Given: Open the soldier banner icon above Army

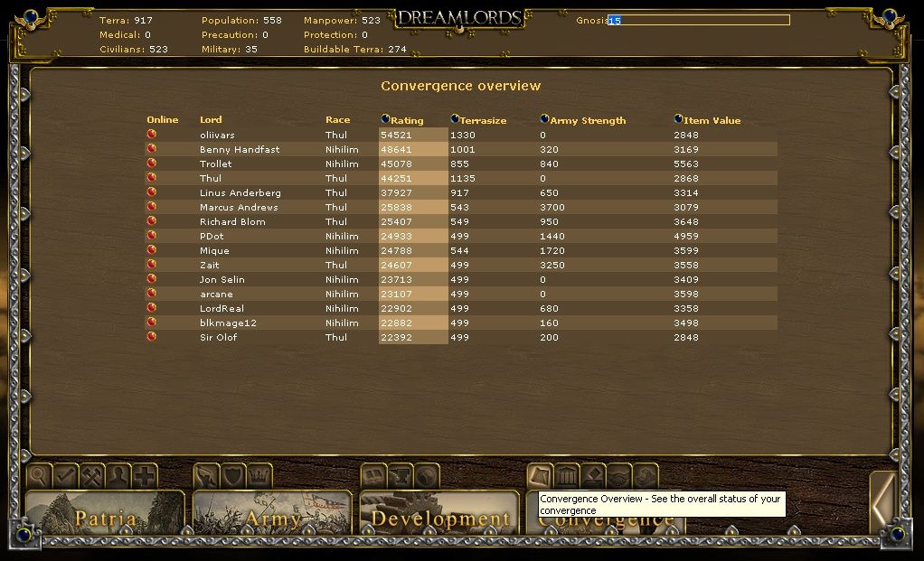Looking at the screenshot, I should coord(206,476).
